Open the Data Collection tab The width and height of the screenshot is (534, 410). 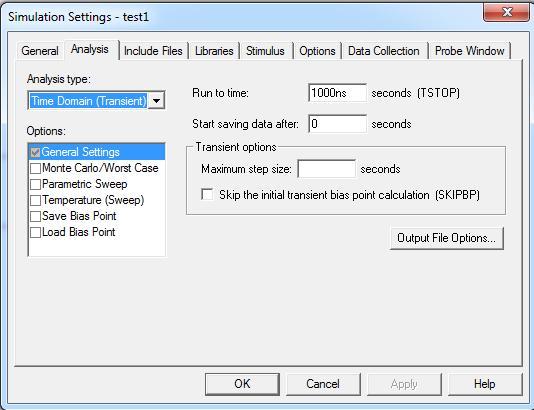click(384, 51)
